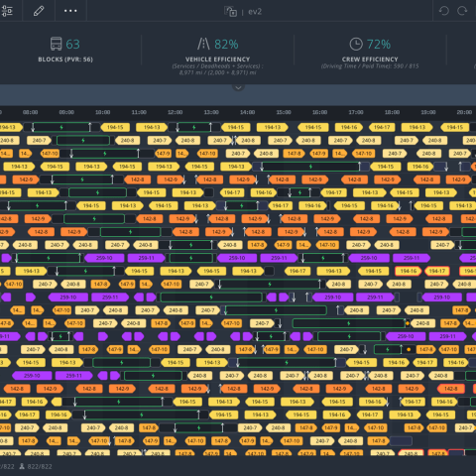476x476 pixels.
Task: Click the person crew count 822/822
Action: [36, 466]
